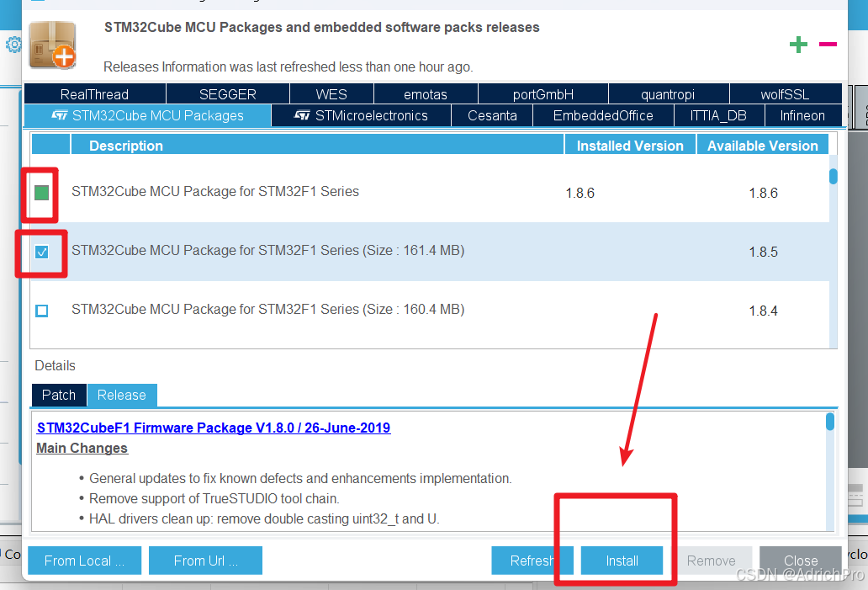Viewport: 868px width, 590px height.
Task: Click the Install button
Action: pyautogui.click(x=622, y=561)
